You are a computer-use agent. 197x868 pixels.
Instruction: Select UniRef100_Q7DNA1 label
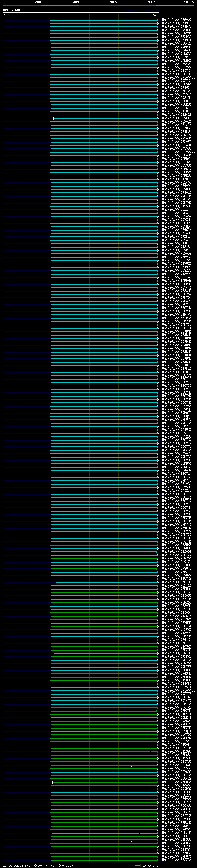pyautogui.click(x=176, y=589)
